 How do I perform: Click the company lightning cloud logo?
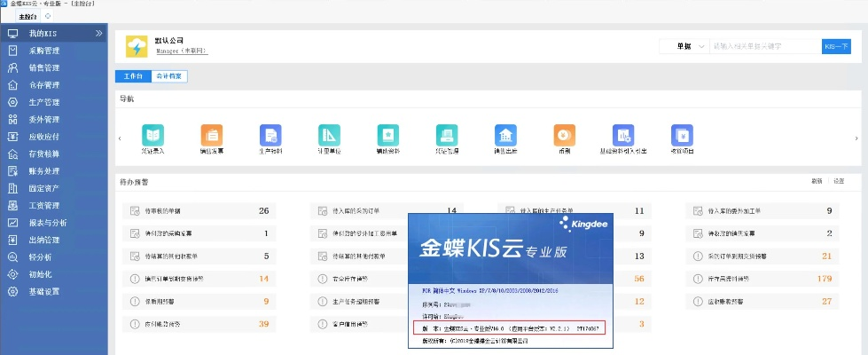[137, 46]
